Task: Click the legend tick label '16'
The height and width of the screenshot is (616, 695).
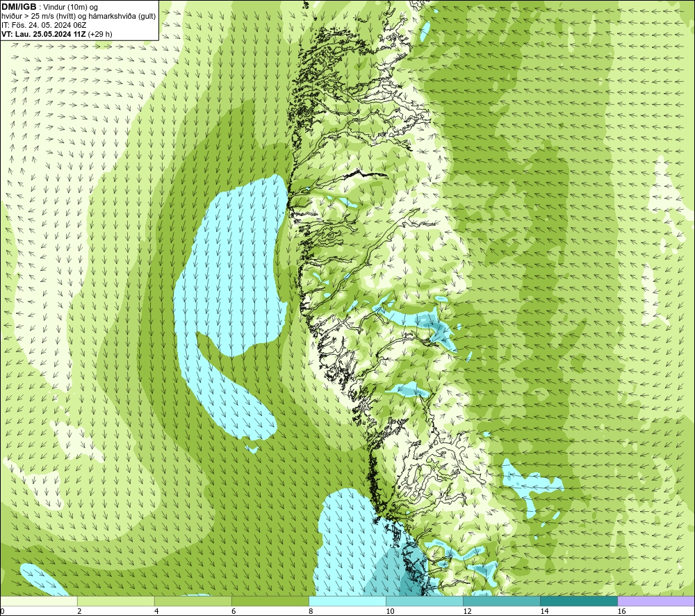Action: click(x=622, y=611)
